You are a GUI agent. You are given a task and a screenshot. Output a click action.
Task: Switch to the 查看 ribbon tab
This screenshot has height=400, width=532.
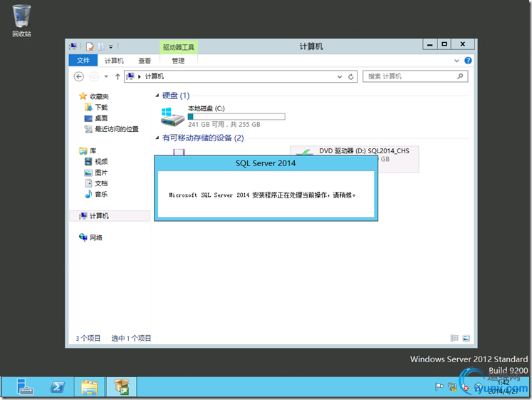click(145, 61)
